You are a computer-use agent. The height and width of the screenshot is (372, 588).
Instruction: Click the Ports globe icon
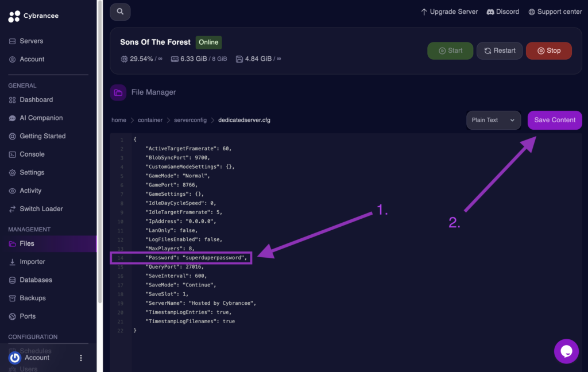(x=13, y=316)
